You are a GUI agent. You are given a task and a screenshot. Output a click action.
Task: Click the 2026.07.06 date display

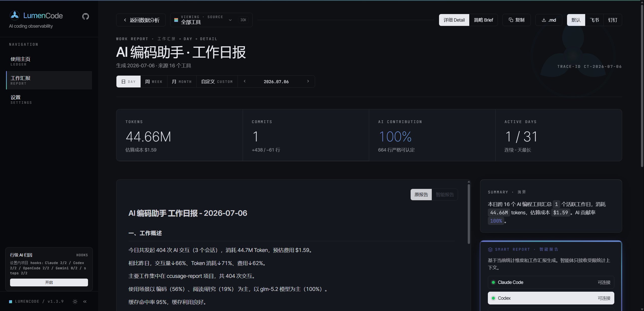pyautogui.click(x=276, y=82)
